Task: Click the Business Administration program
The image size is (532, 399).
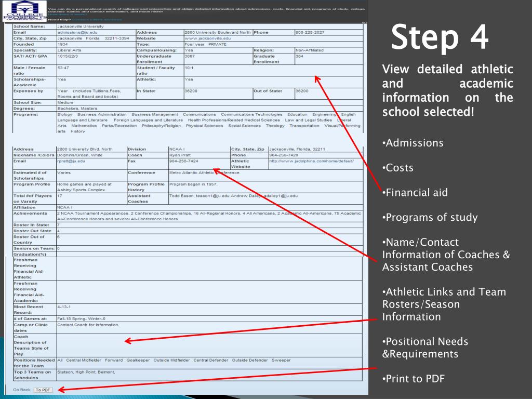Action: click(x=102, y=115)
